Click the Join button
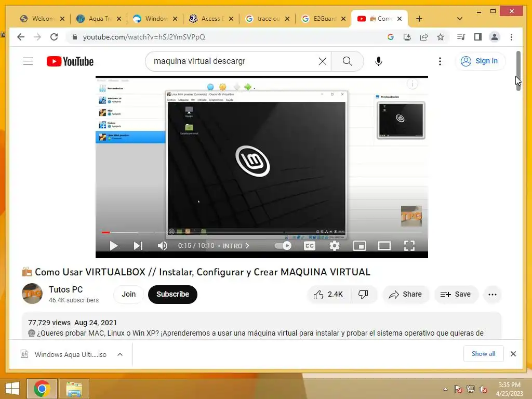The height and width of the screenshot is (399, 532). (x=129, y=294)
